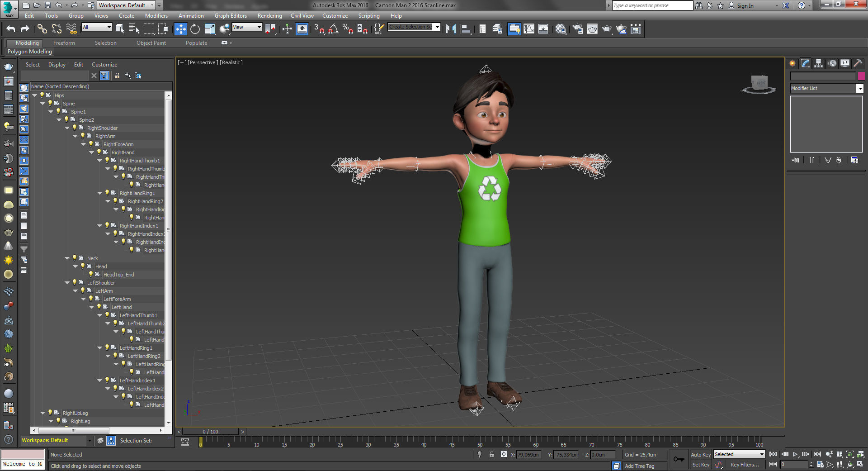Open the Modify command panel tab
This screenshot has width=868, height=471.
[x=806, y=63]
